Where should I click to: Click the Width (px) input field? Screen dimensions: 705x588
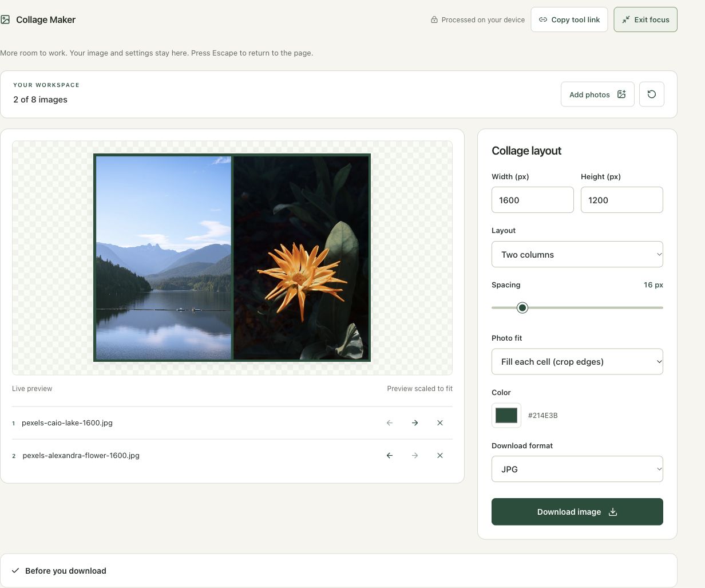point(533,200)
